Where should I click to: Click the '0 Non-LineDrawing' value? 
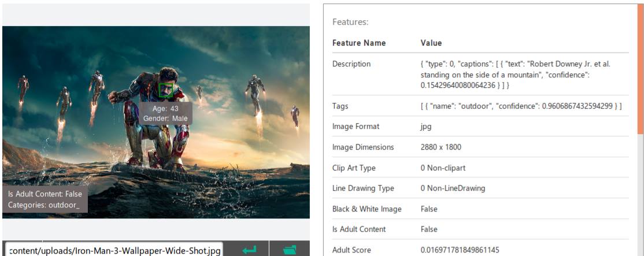(x=453, y=188)
